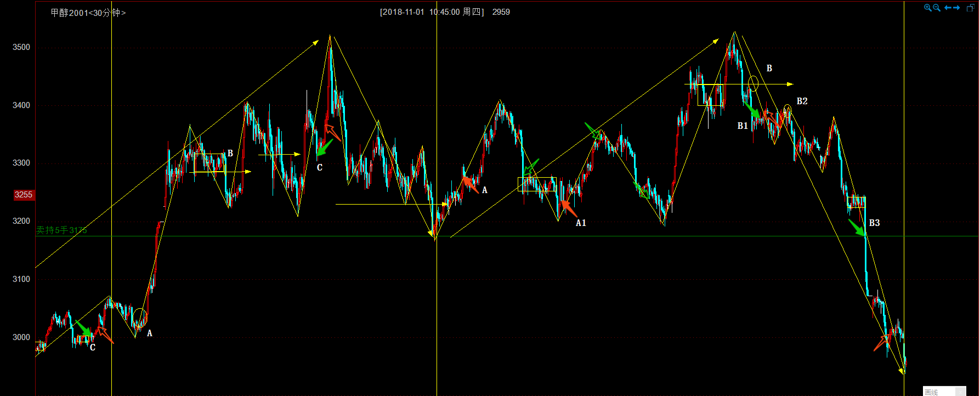Click the 3500 price axis label
Screen dimensions: 980x396
coord(21,47)
